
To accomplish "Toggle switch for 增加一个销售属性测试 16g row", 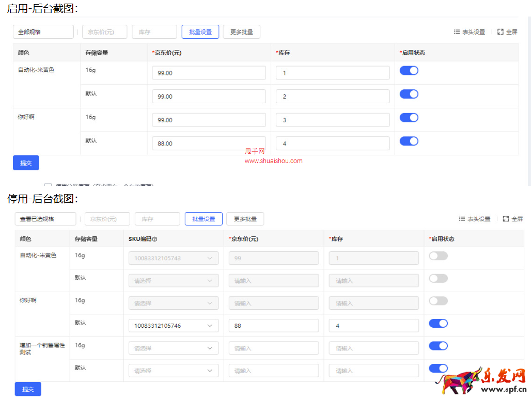I will point(439,346).
